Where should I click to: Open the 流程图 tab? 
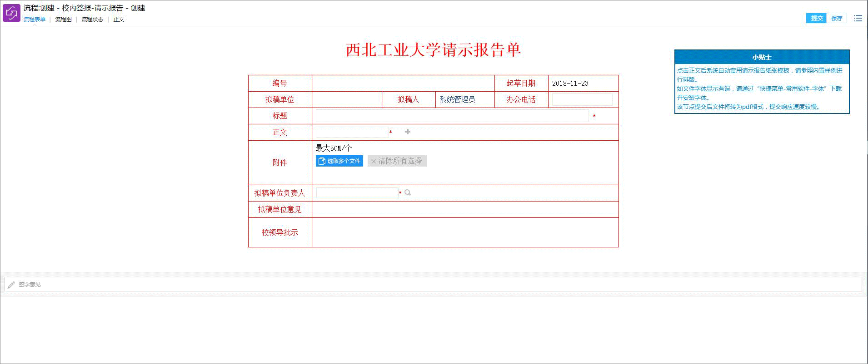point(64,20)
